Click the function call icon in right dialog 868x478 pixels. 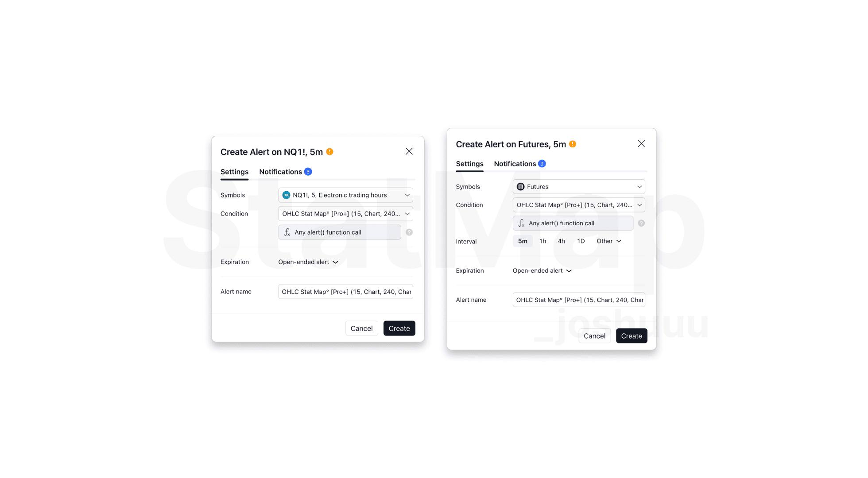click(x=521, y=223)
